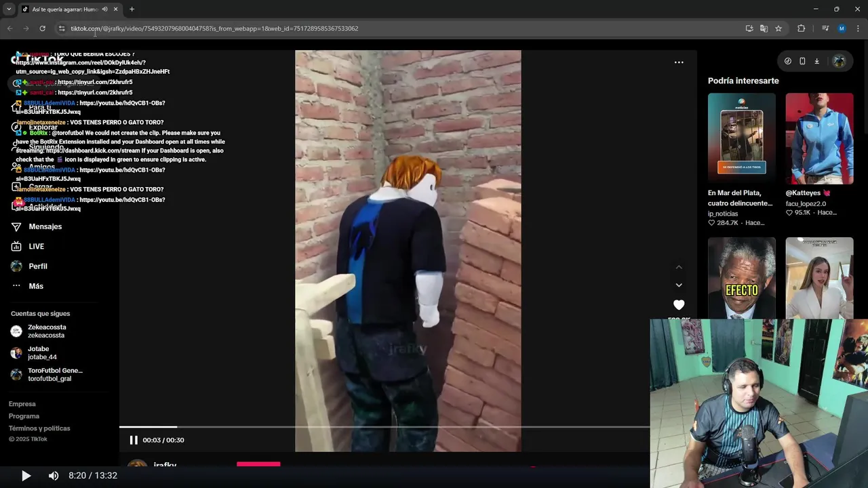
Task: Open Mensajes in the TikTok sidebar
Action: [45, 226]
